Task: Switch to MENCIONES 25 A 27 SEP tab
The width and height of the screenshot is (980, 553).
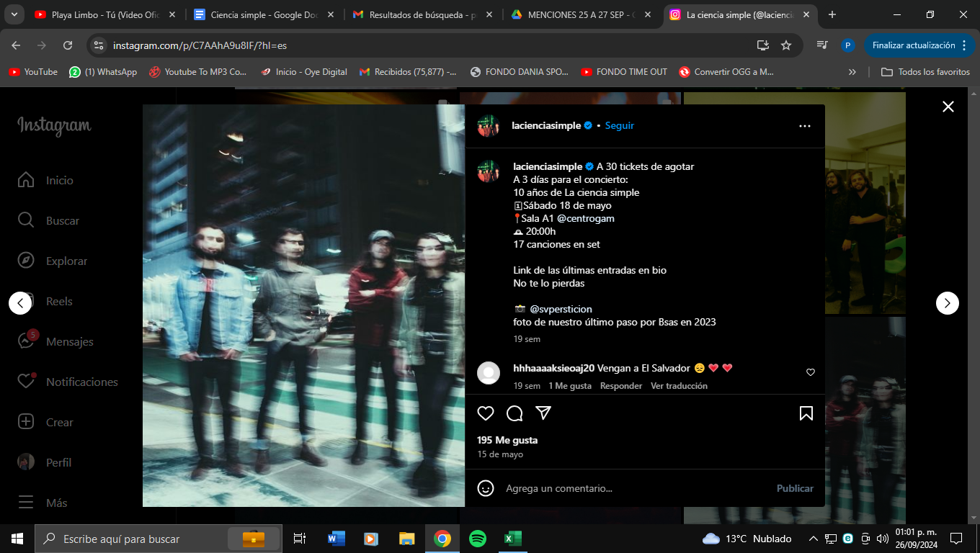Action: pos(582,14)
